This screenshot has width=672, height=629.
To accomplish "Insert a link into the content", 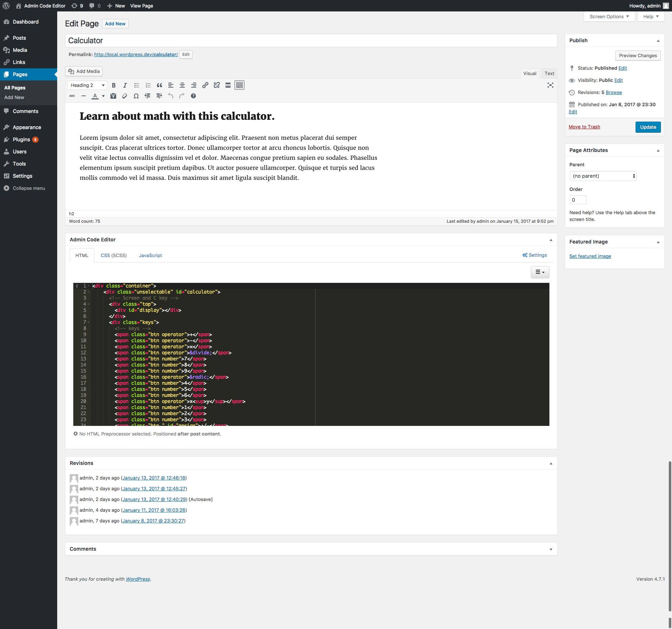I will point(205,85).
